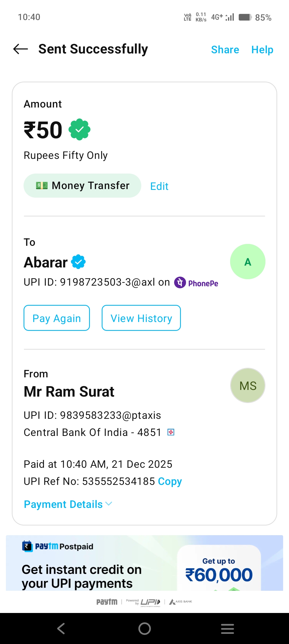Expand the Payment Details section
This screenshot has width=289, height=644.
click(x=63, y=504)
